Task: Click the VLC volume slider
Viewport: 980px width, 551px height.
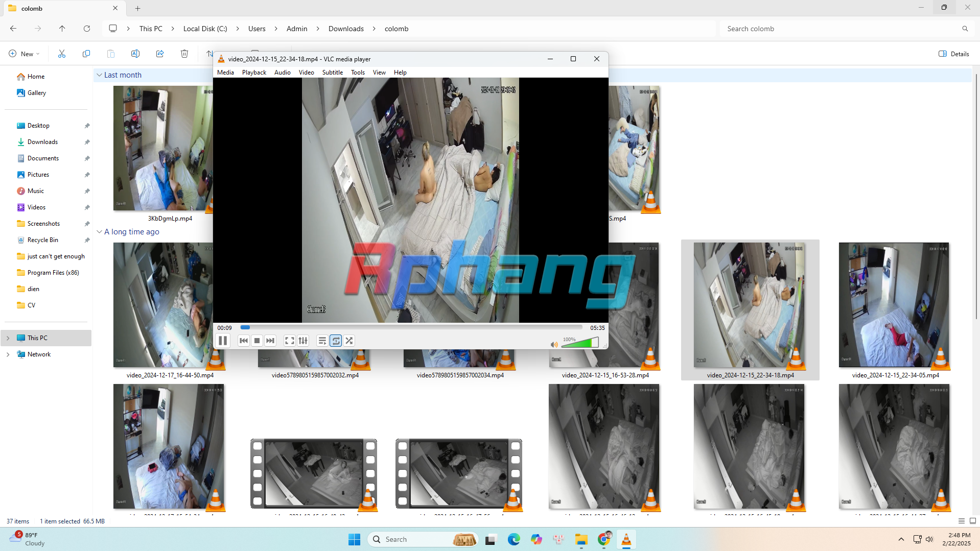Action: (579, 343)
